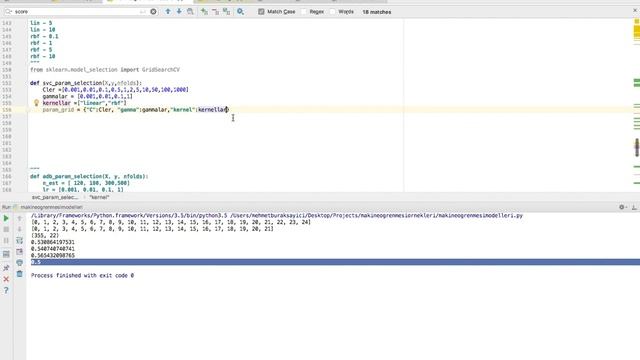Click the unselect occurrence icon in find bar
The width and height of the screenshot is (640, 360).
(x=215, y=12)
